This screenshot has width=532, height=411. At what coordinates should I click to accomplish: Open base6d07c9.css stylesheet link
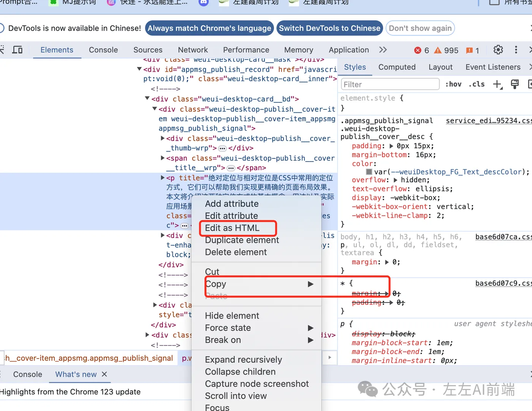[503, 283]
